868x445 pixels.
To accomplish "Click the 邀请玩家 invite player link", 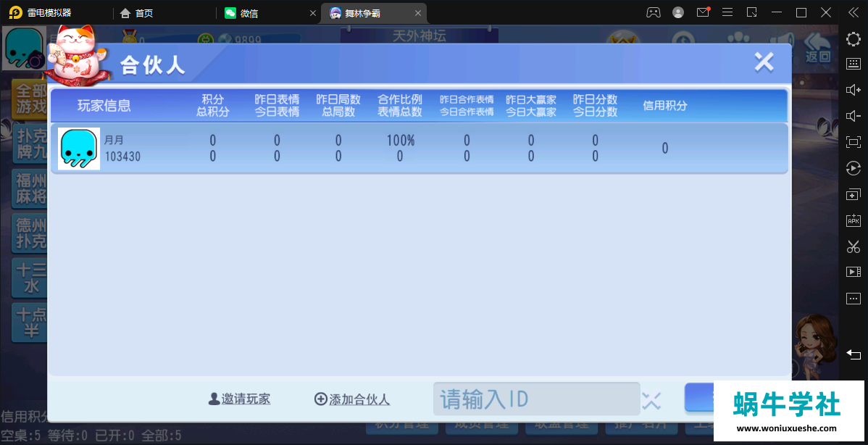I will (239, 399).
